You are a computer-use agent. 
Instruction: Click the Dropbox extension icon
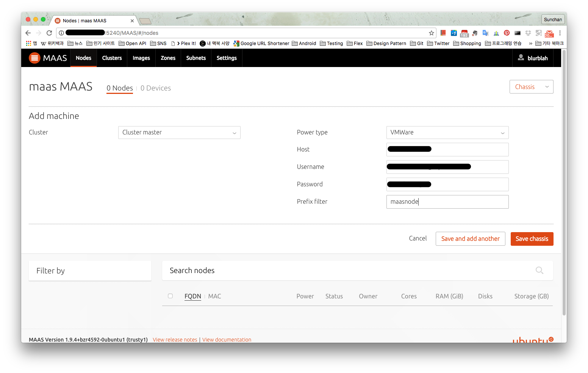click(x=528, y=33)
